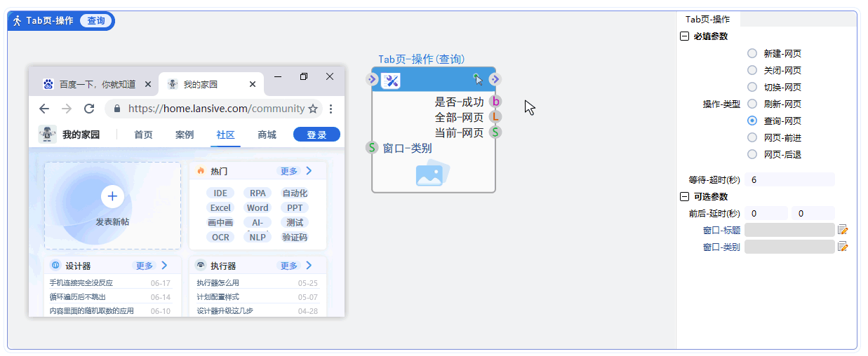Click the bookmark star icon
The width and height of the screenshot is (868, 356).
click(x=313, y=109)
